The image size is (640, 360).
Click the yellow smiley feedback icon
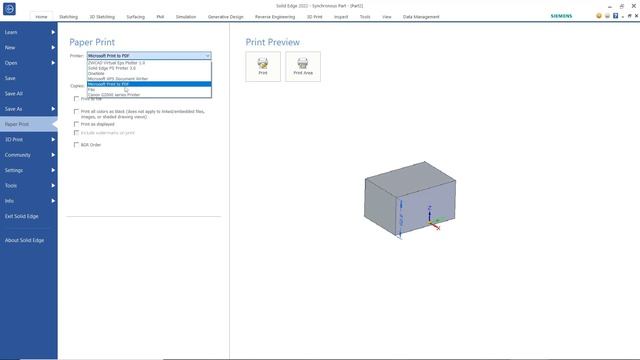[599, 16]
